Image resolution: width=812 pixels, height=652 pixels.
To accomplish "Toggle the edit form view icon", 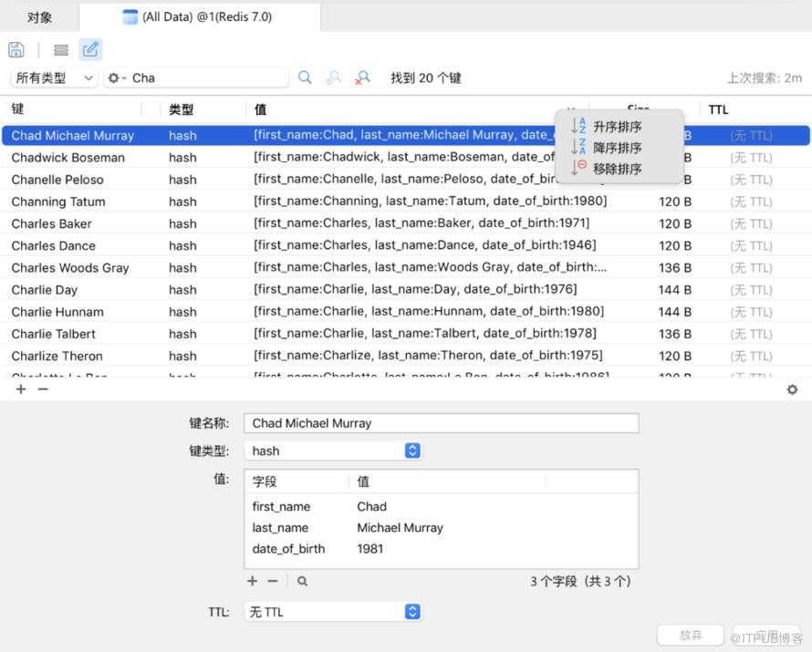I will click(90, 50).
